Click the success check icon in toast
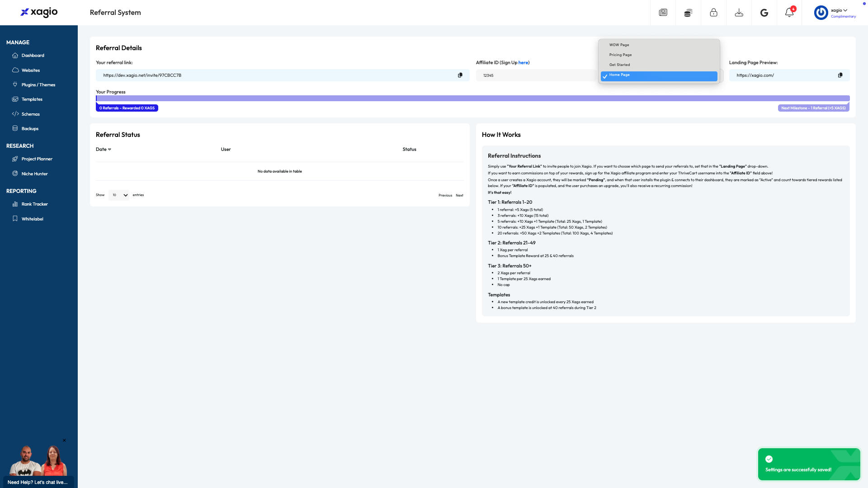This screenshot has width=868, height=488. 769,459
